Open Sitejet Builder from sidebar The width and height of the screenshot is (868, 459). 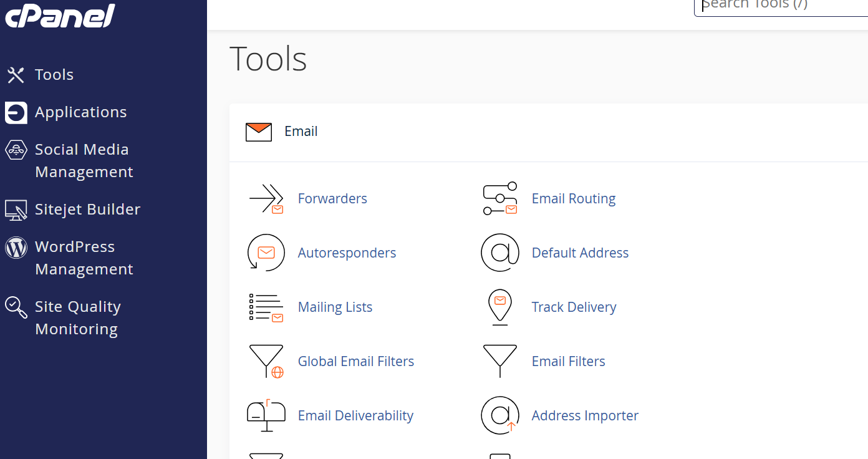pyautogui.click(x=88, y=210)
